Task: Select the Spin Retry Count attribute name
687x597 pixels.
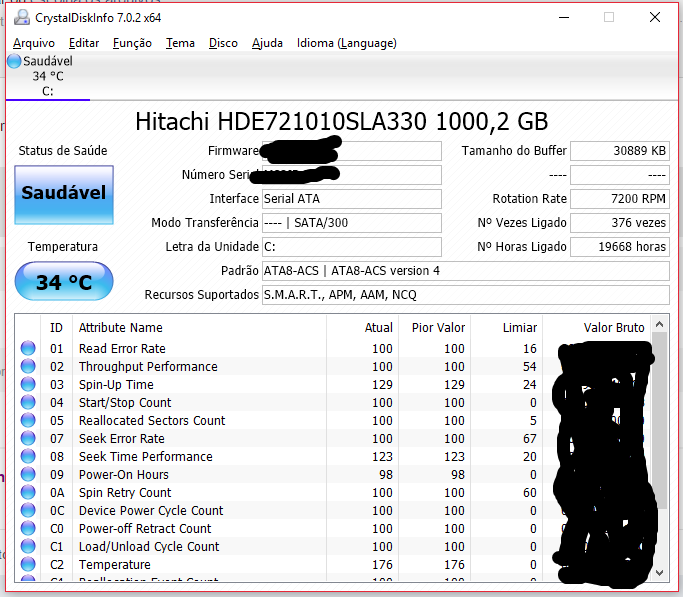Action: tap(125, 492)
